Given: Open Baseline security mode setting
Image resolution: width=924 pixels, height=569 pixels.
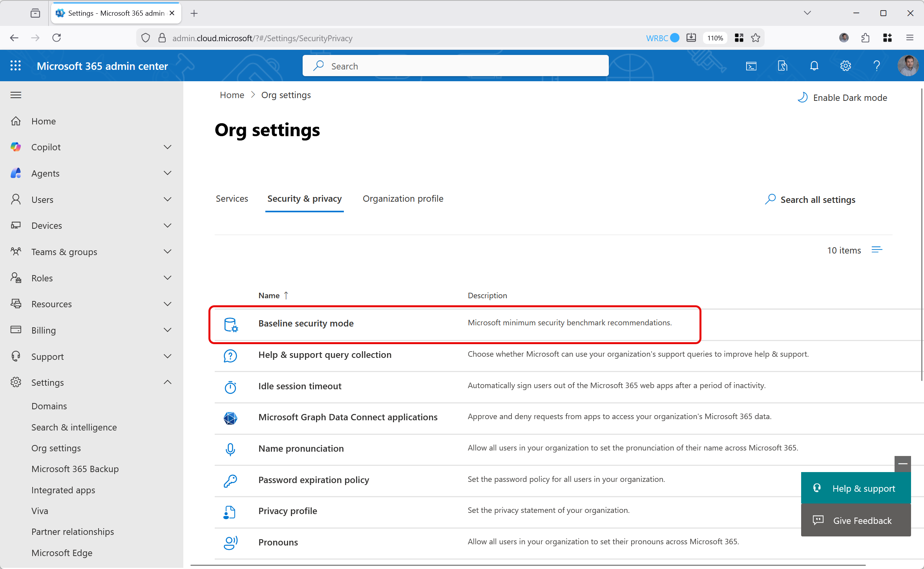Looking at the screenshot, I should pos(306,323).
